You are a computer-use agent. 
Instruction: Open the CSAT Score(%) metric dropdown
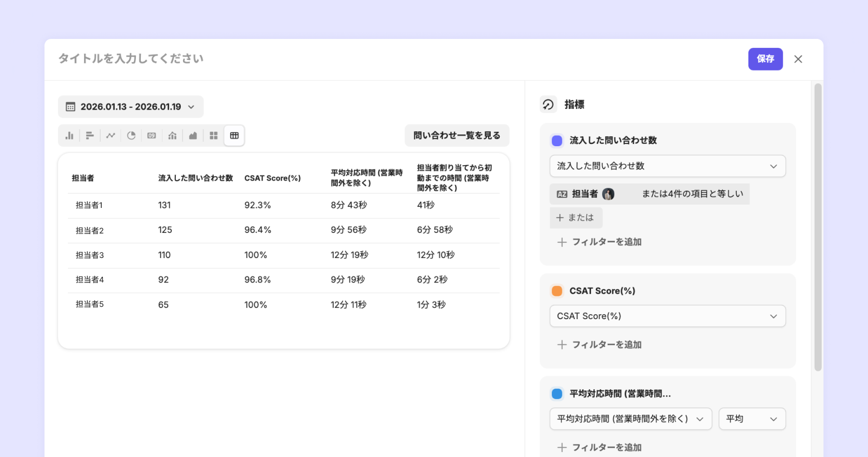pyautogui.click(x=667, y=316)
